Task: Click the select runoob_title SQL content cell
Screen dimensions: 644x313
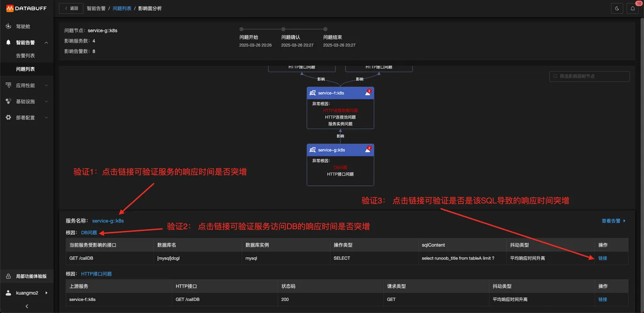Action: click(462, 258)
